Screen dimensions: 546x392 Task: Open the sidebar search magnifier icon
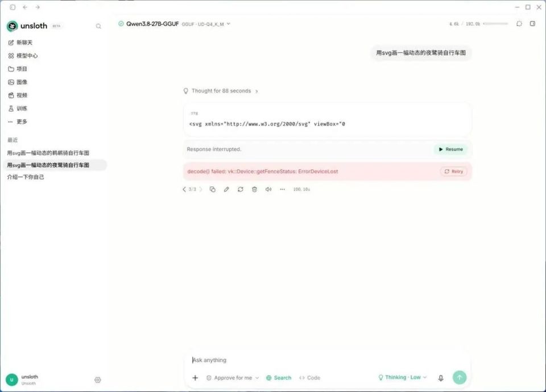tap(98, 26)
